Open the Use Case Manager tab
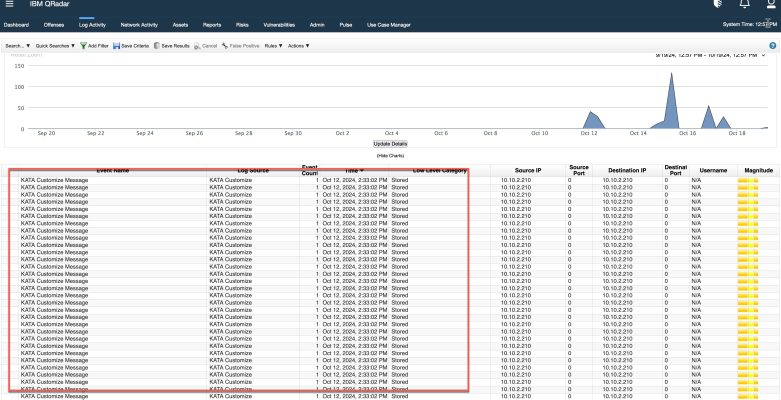This screenshot has height=400, width=781. [x=389, y=25]
